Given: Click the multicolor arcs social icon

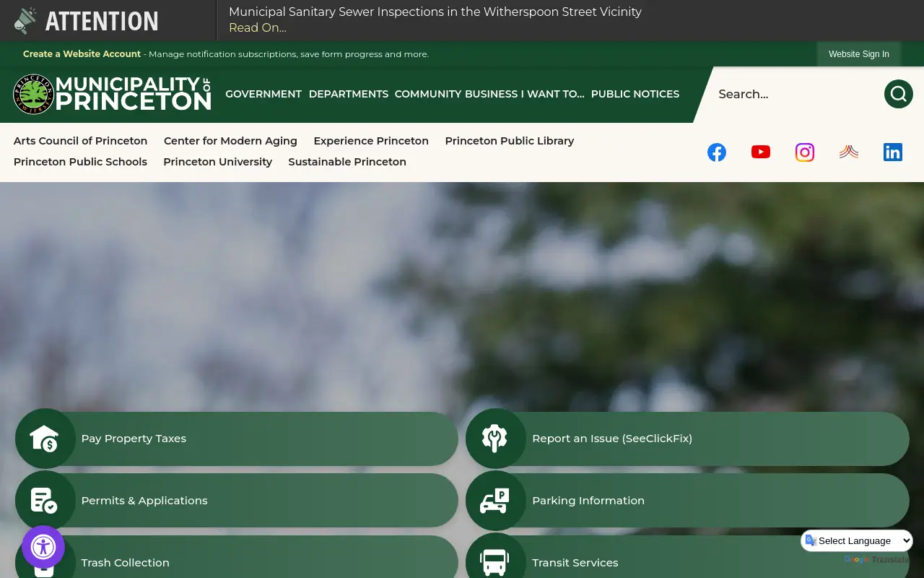Looking at the screenshot, I should pyautogui.click(x=849, y=152).
